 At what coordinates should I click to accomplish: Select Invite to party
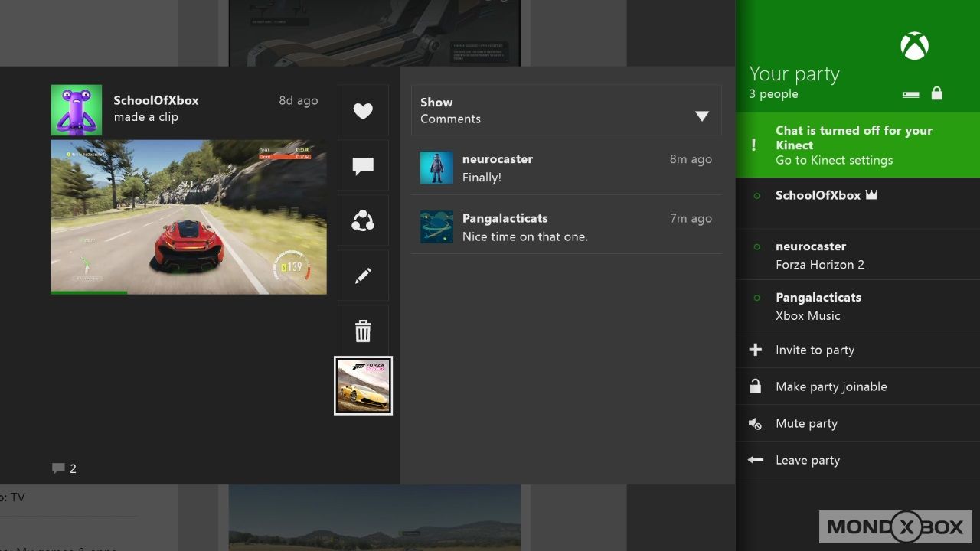click(815, 350)
